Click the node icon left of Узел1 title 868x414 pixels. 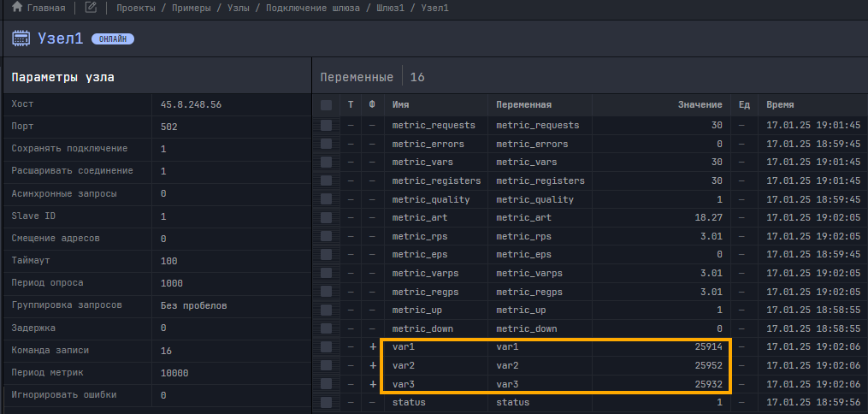coord(21,39)
